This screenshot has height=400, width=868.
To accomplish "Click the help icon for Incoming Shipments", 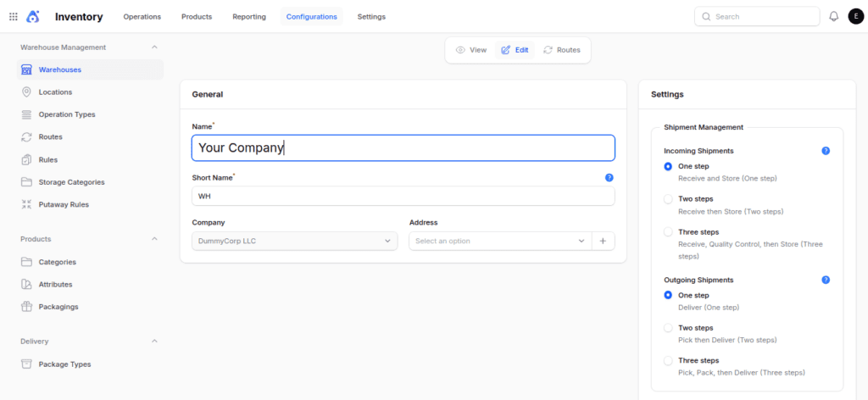I will point(826,151).
